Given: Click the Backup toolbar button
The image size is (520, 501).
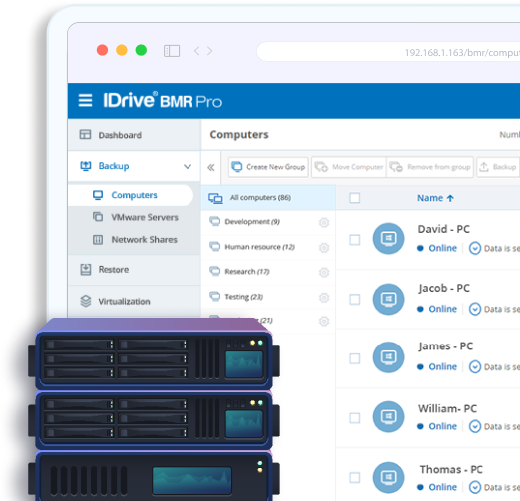Looking at the screenshot, I should click(497, 167).
